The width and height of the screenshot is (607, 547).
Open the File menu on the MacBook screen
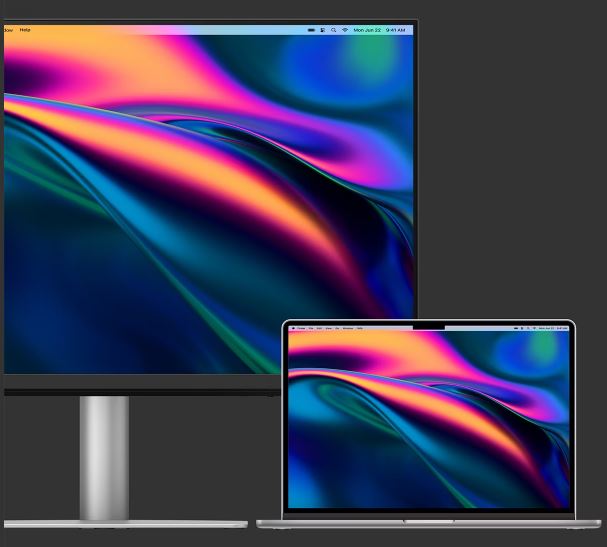pos(311,328)
